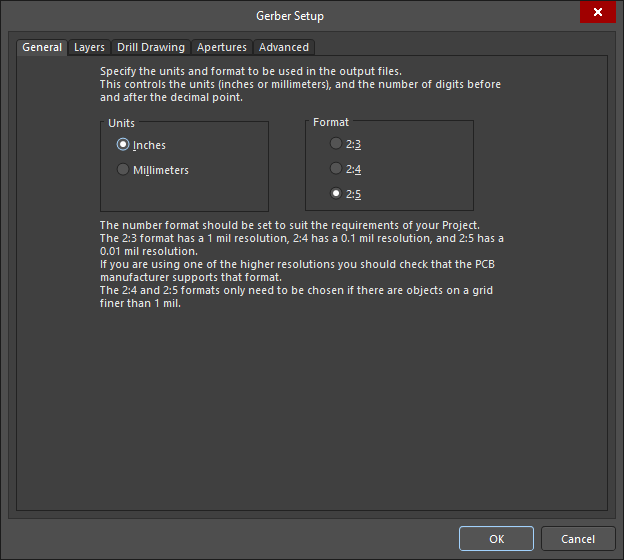Confirm Gerber Setup with OK
Image resolution: width=624 pixels, height=560 pixels.
click(496, 539)
